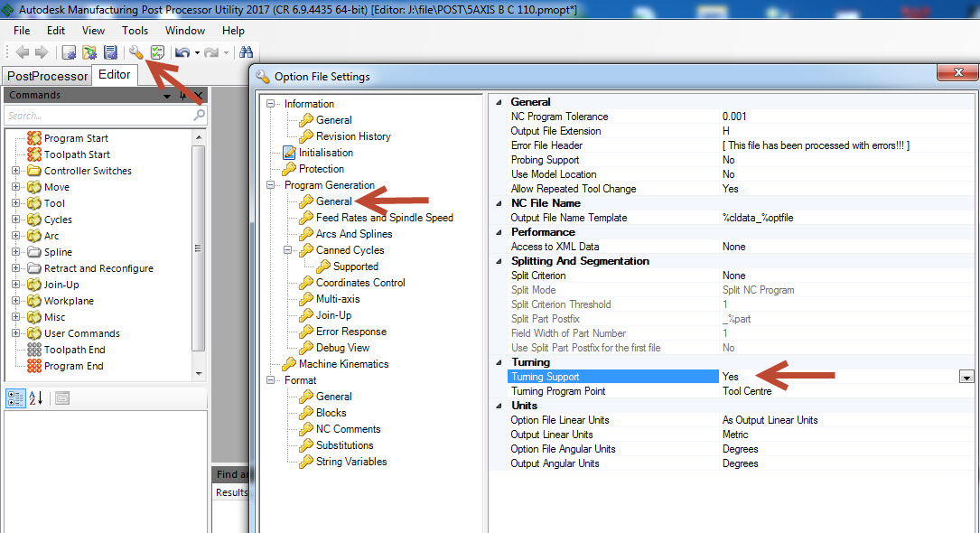Expand the Move command group
This screenshot has width=980, height=533.
point(15,186)
